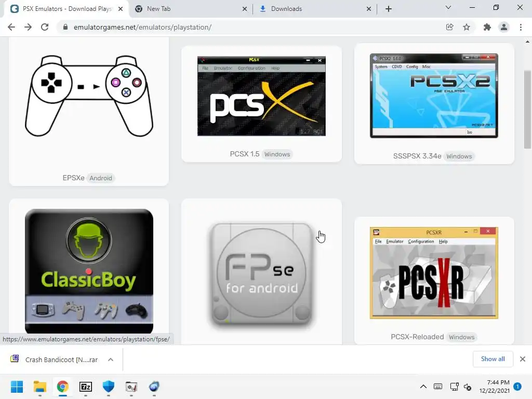Click the SSSPSX 3.34e title link
This screenshot has width=532, height=399.
[x=417, y=156]
